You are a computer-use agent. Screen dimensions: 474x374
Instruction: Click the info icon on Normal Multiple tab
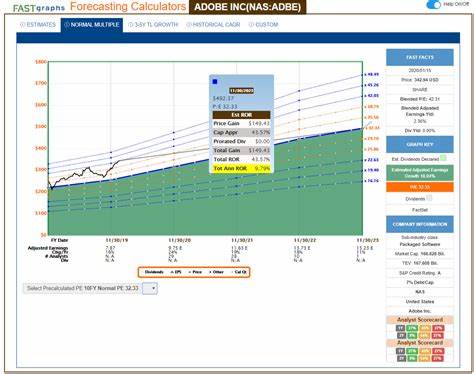[67, 25]
